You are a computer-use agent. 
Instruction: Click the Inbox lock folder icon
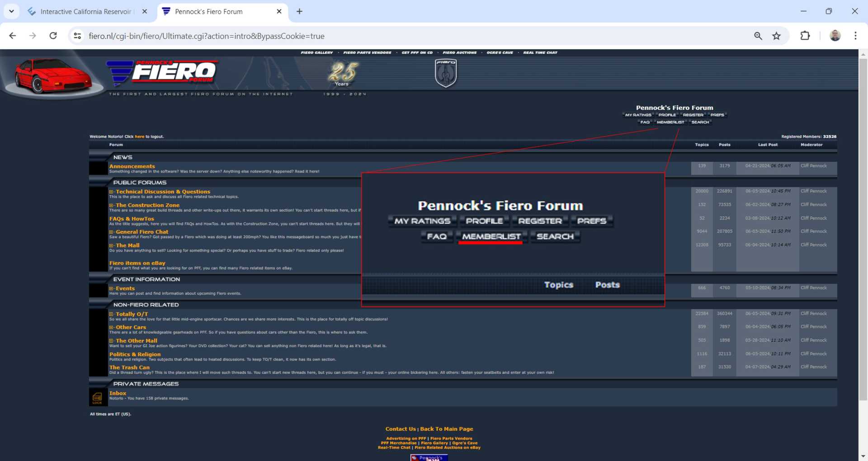pos(97,398)
